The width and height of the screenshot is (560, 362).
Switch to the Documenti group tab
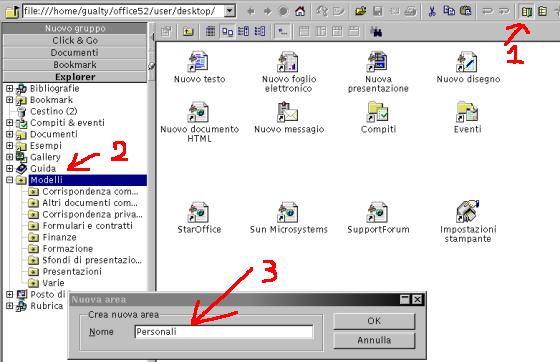click(75, 52)
